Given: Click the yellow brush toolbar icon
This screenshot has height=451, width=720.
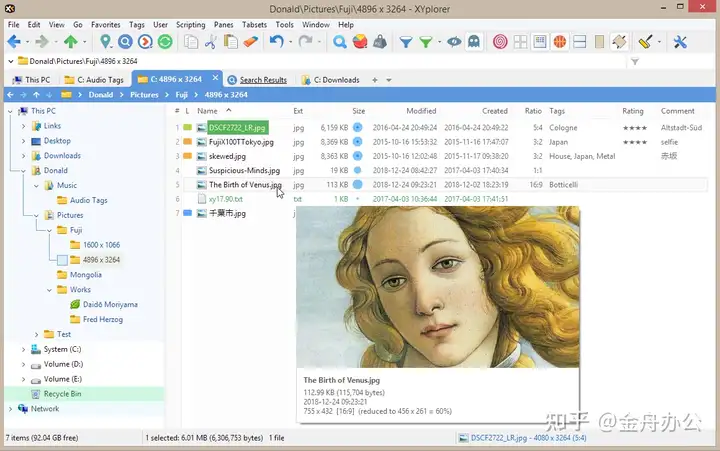Looking at the screenshot, I should click(645, 42).
